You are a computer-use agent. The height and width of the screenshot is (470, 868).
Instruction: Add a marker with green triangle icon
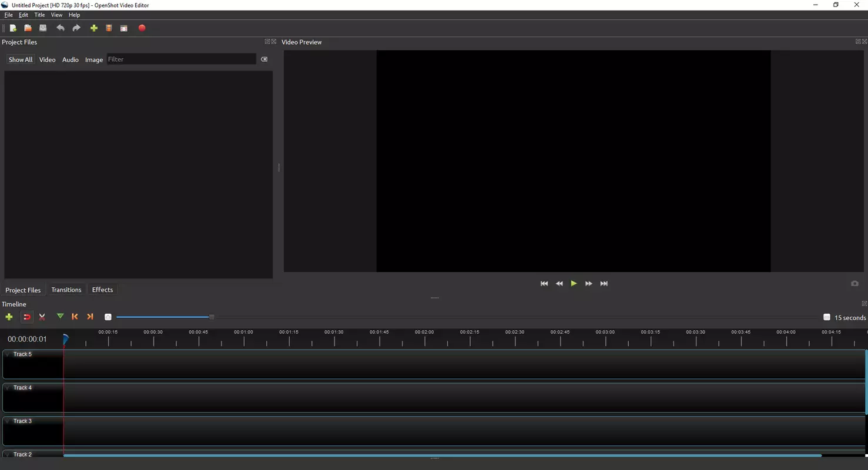click(60, 317)
